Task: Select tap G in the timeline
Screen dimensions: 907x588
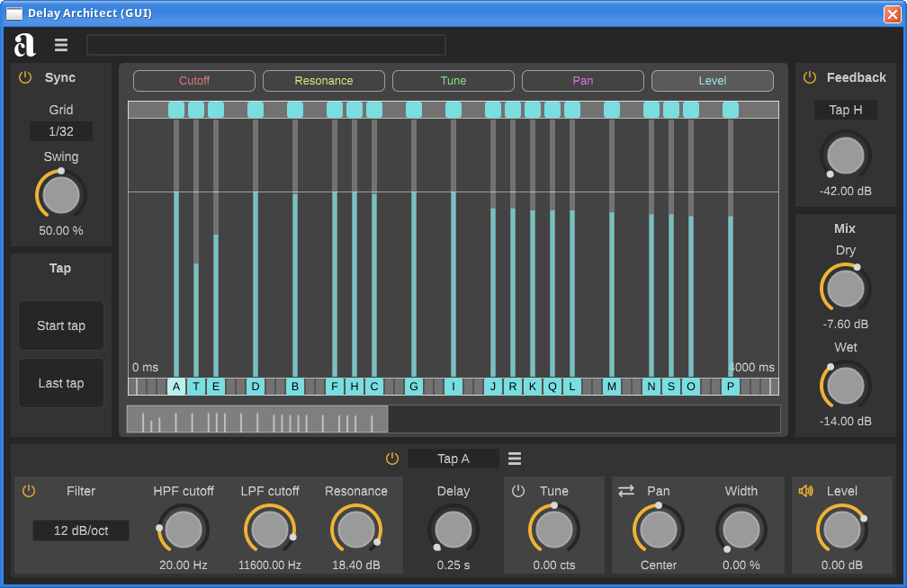Action: point(414,387)
